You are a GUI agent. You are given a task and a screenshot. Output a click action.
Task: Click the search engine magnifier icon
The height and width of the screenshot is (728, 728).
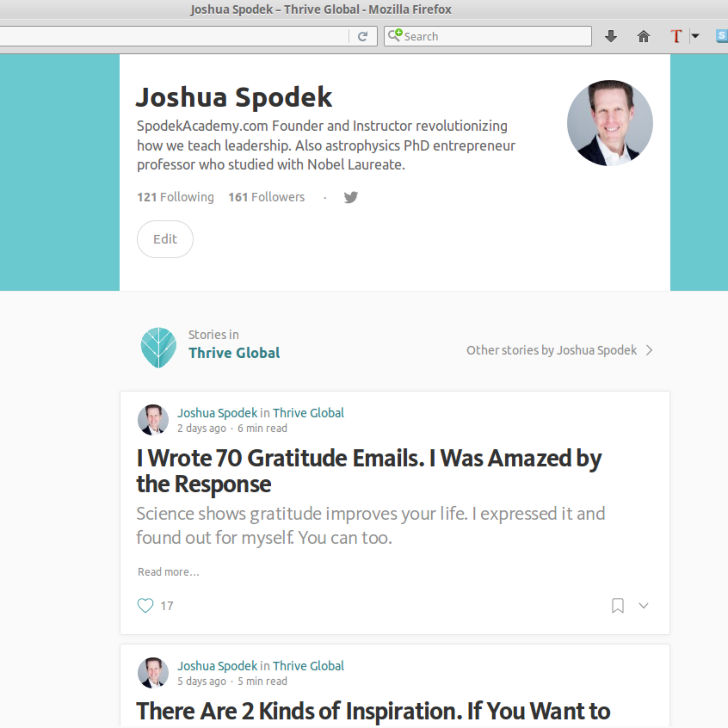[x=395, y=35]
